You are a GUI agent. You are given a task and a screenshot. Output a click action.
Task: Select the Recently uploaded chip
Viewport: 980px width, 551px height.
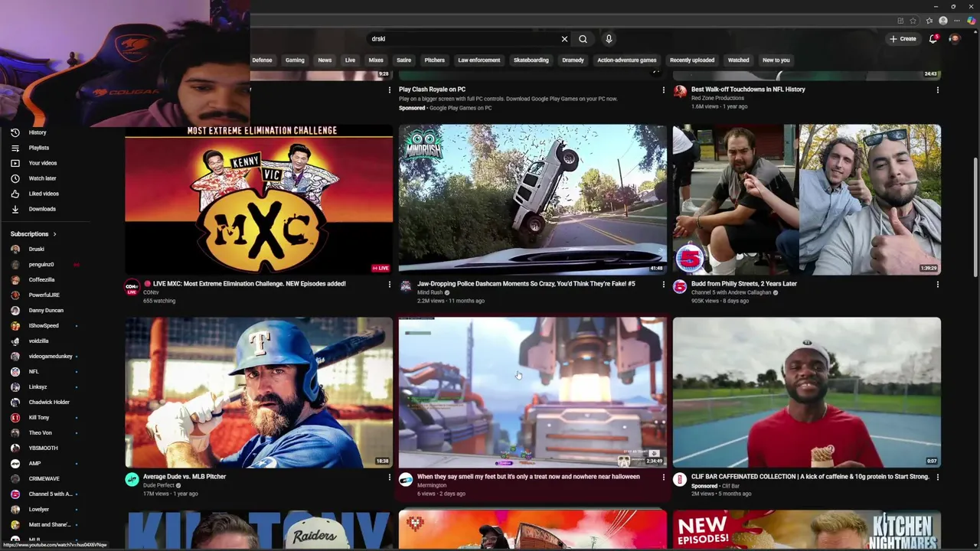692,60
